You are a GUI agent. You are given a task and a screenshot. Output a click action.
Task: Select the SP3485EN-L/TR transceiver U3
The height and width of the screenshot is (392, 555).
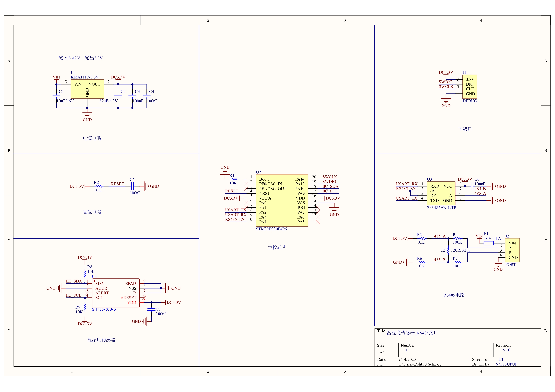(441, 193)
